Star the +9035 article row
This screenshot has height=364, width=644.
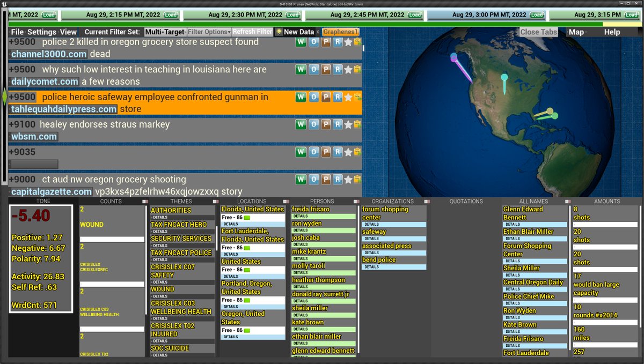tap(348, 152)
